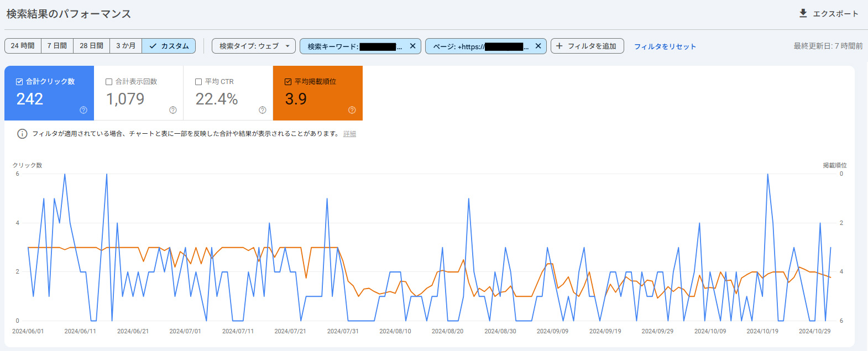Click the info icon beside filter notice

point(22,134)
